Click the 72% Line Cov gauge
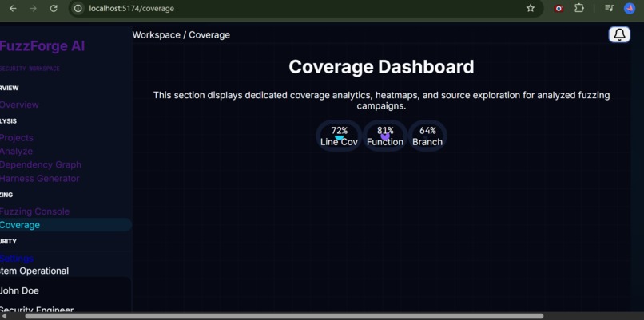 coord(339,136)
